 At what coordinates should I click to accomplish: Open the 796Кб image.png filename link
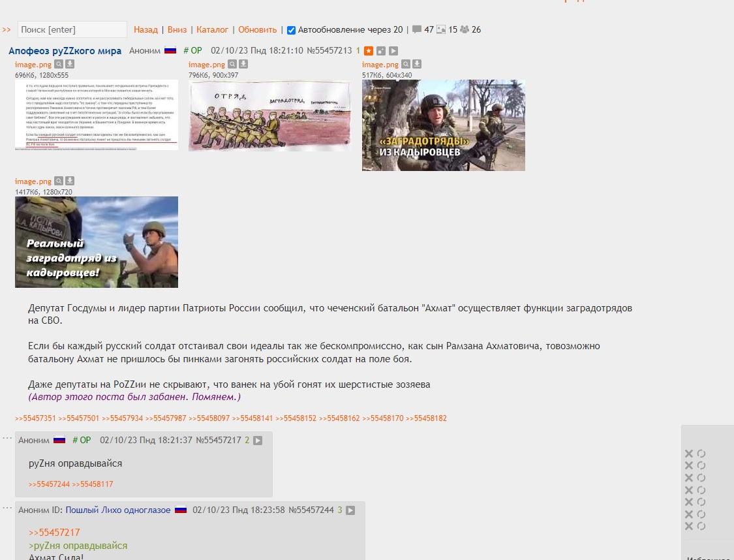207,65
